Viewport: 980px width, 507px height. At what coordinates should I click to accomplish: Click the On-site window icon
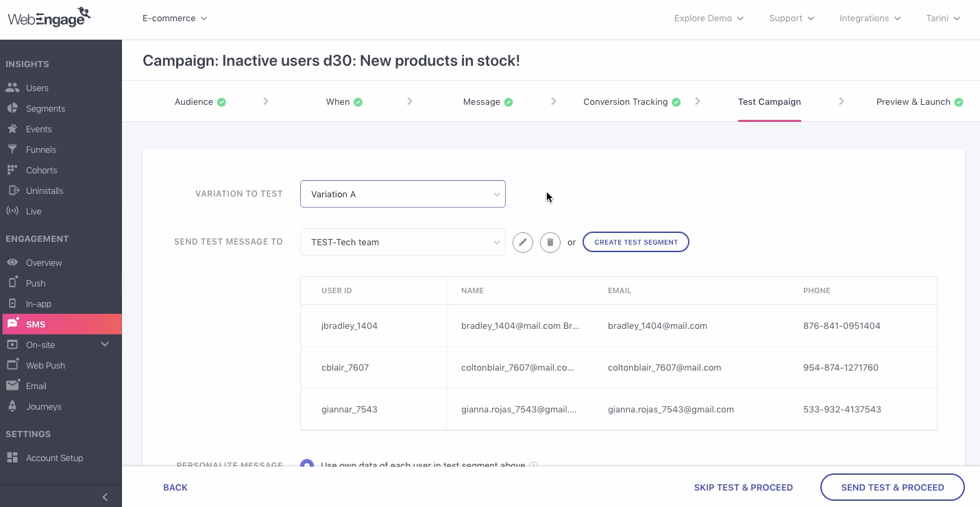click(x=12, y=345)
